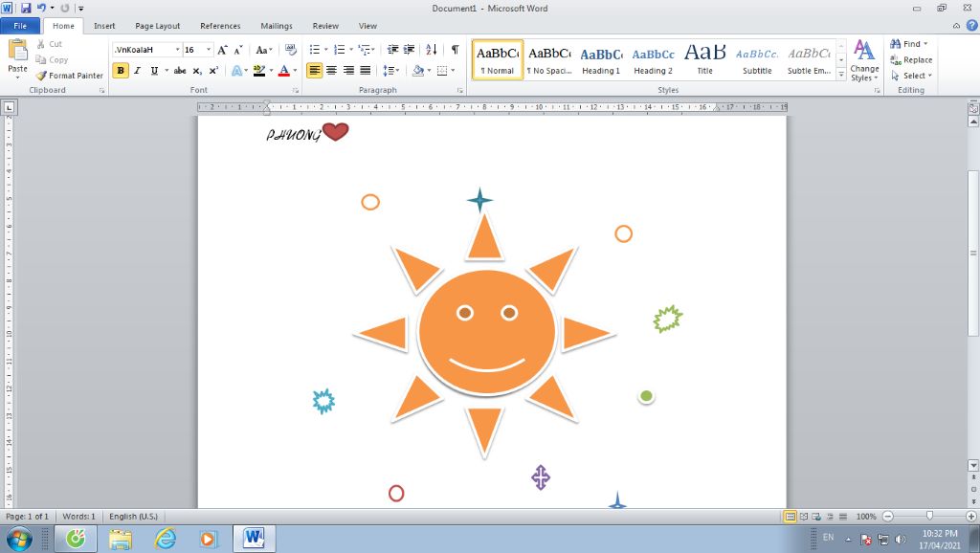The height and width of the screenshot is (553, 980).
Task: Open Windows Start button
Action: point(19,539)
